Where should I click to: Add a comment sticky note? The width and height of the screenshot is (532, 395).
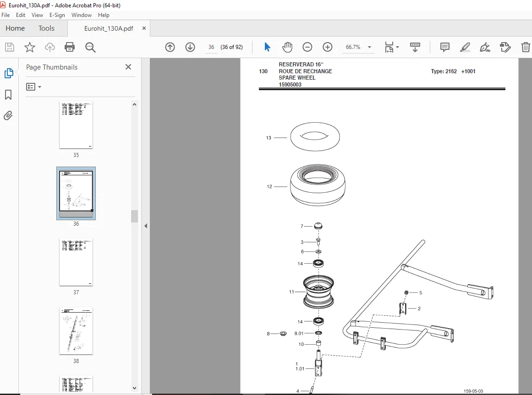point(444,47)
